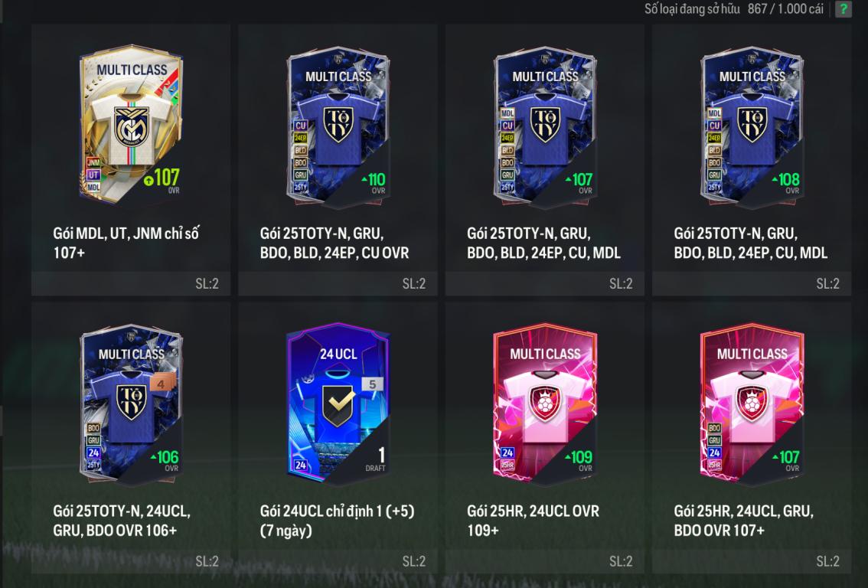Click the Multi Class crest on gold pack
Image resolution: width=868 pixels, height=588 pixels.
tap(131, 126)
